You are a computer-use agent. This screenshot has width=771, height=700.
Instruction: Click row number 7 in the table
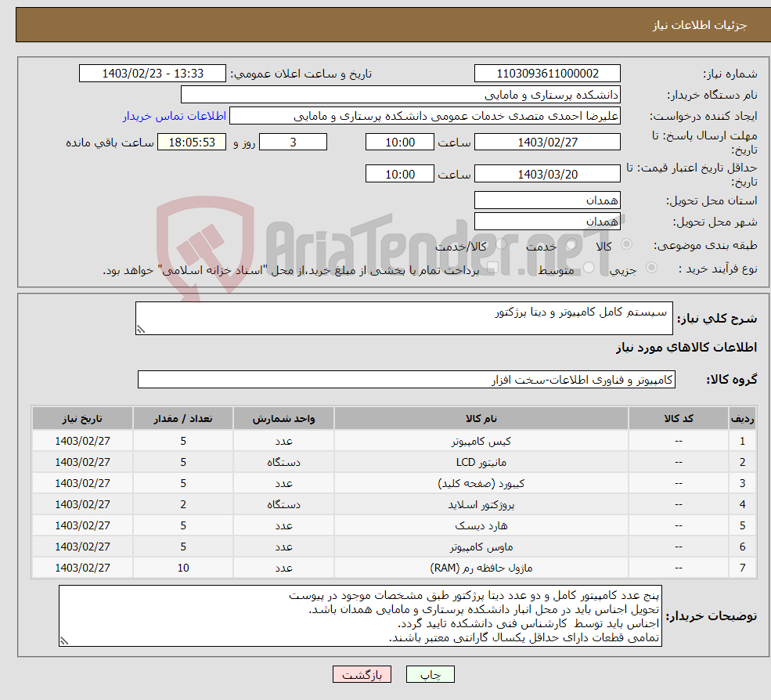click(x=743, y=568)
